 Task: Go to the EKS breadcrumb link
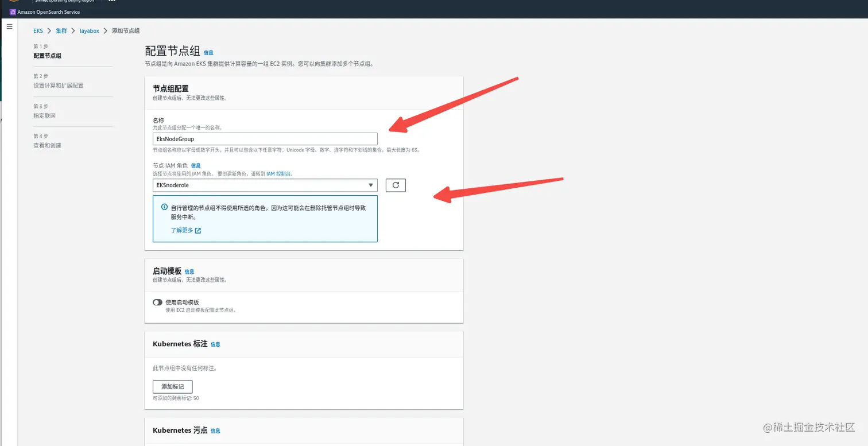(x=38, y=30)
